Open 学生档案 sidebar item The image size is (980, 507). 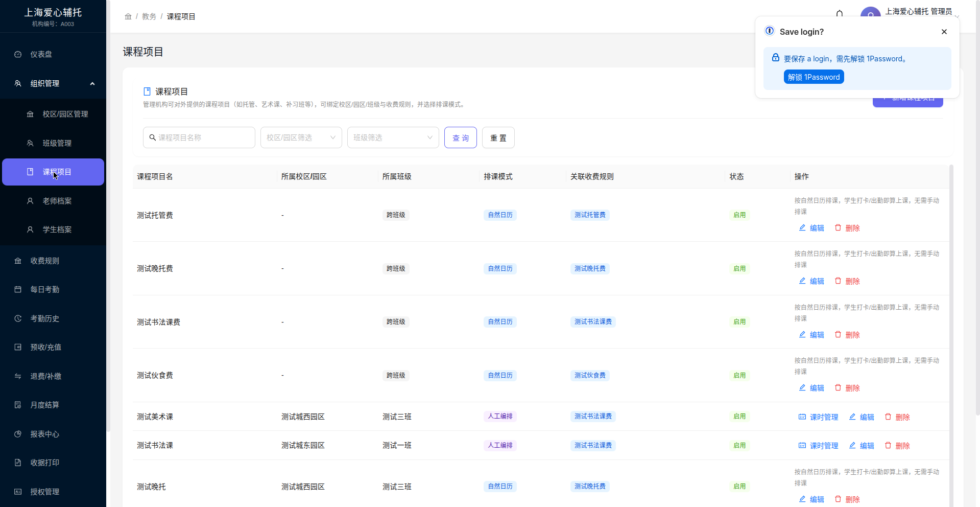53,229
